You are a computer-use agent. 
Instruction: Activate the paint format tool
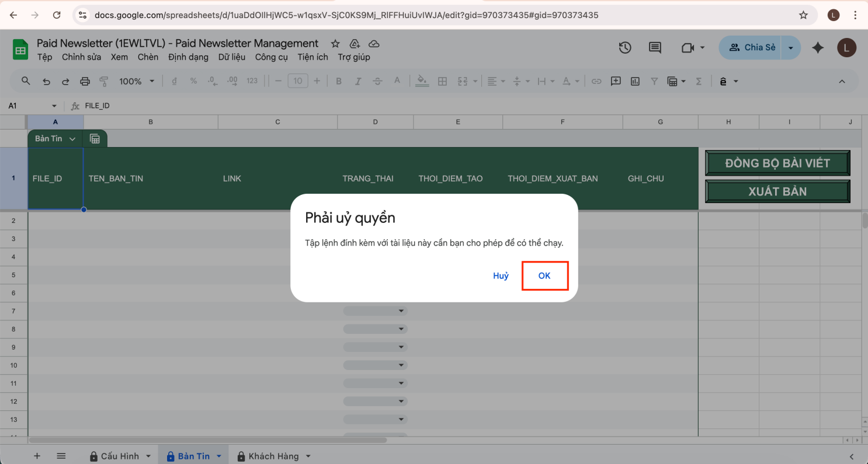[x=104, y=81]
